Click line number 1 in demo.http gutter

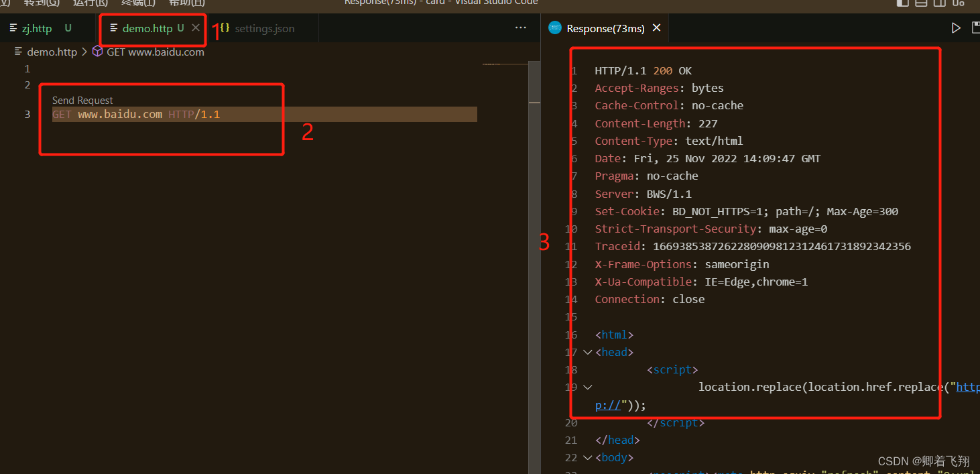pyautogui.click(x=27, y=69)
